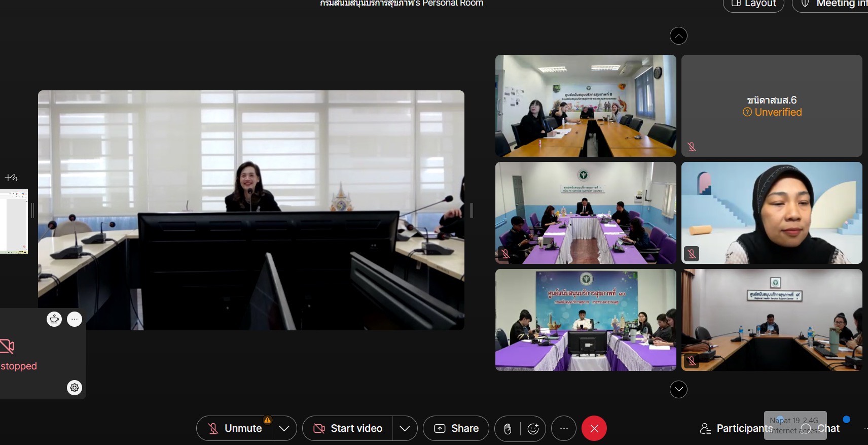Screen dimensions: 868x445
Task: Open the Participants panel
Action: pos(736,429)
